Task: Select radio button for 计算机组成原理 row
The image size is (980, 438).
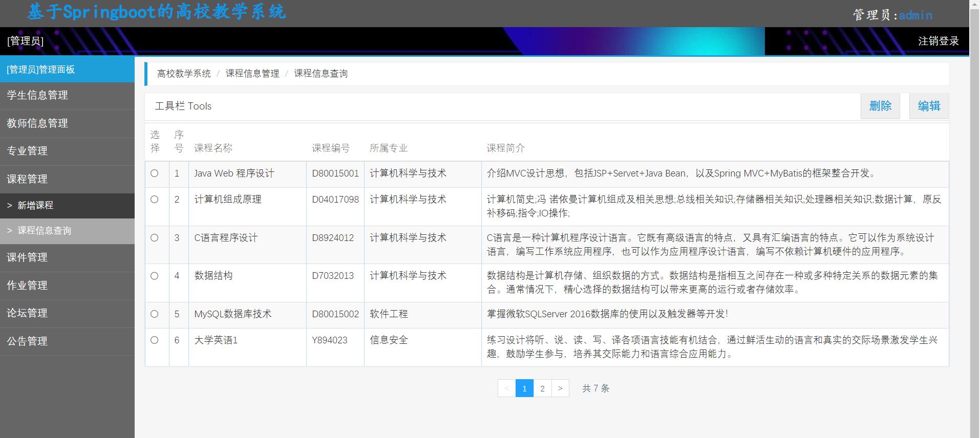Action: 154,200
